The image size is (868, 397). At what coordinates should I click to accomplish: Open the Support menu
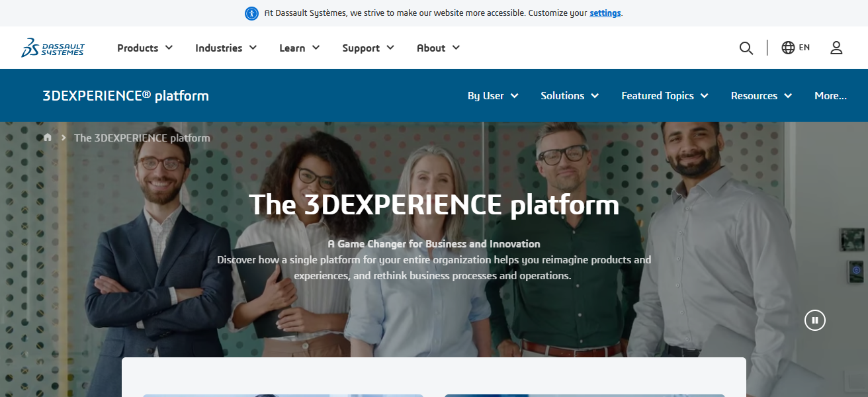368,48
